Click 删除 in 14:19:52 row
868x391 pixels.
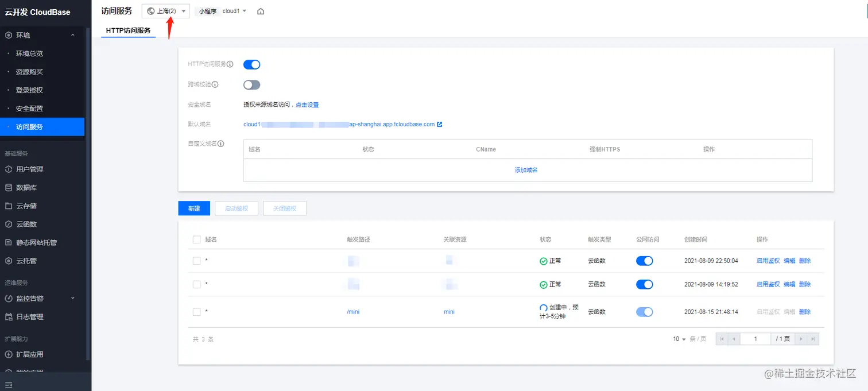point(805,284)
